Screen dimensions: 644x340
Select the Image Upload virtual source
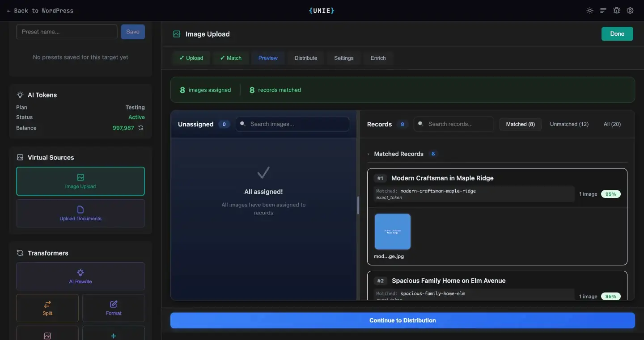click(x=80, y=181)
